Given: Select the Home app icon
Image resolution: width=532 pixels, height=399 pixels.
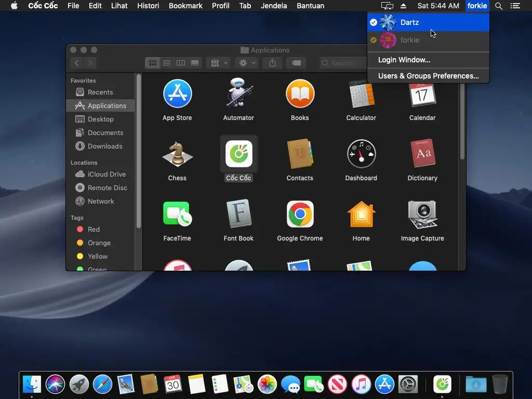Looking at the screenshot, I should tap(361, 214).
